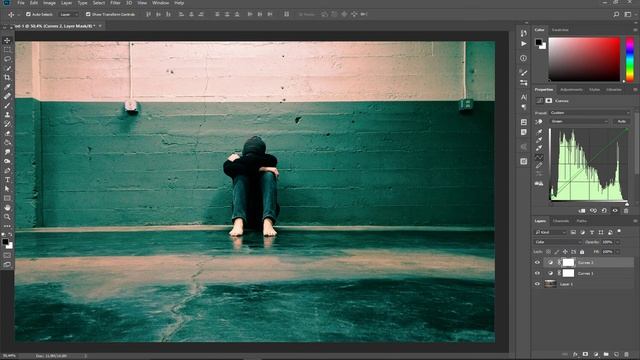Image resolution: width=640 pixels, height=360 pixels.
Task: Open the Window menu
Action: point(160,3)
